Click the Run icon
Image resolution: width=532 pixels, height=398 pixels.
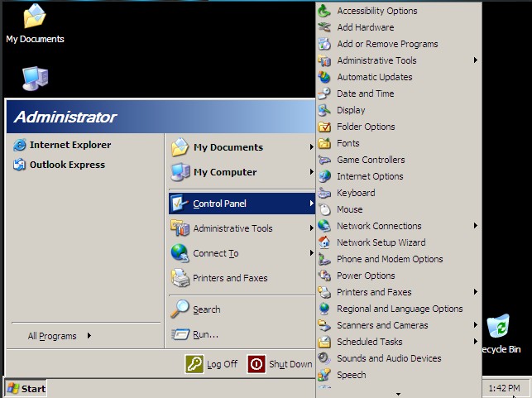[x=180, y=334]
